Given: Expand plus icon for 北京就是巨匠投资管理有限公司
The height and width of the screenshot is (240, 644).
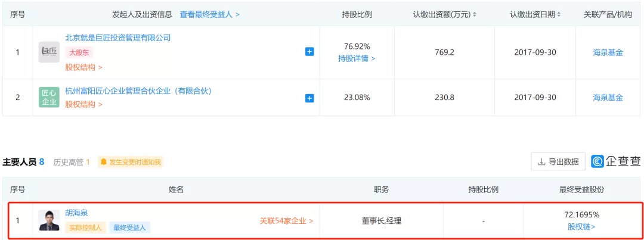Looking at the screenshot, I should tap(309, 52).
